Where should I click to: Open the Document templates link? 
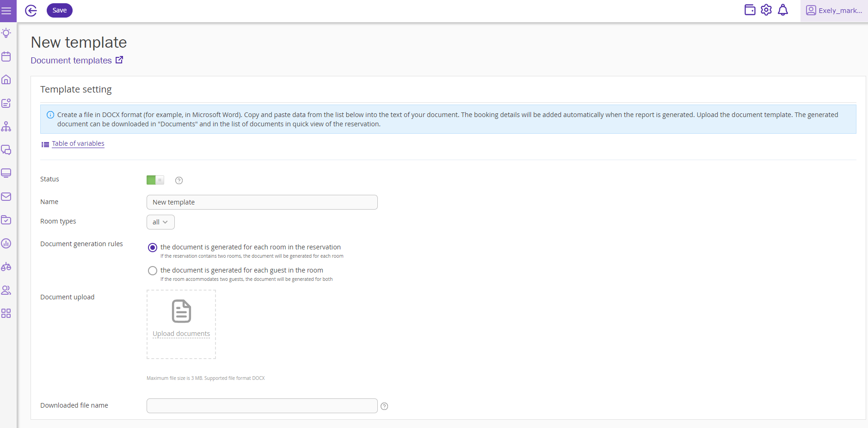70,60
